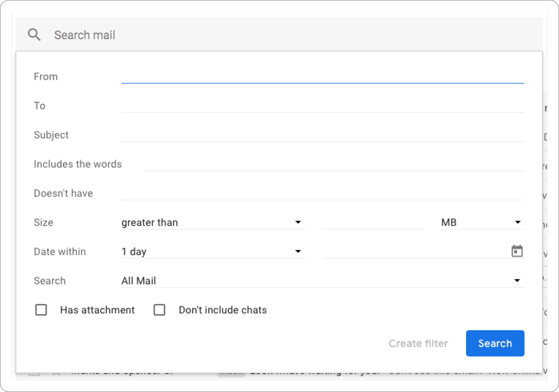
Task: Click into the To input field
Action: click(x=323, y=106)
